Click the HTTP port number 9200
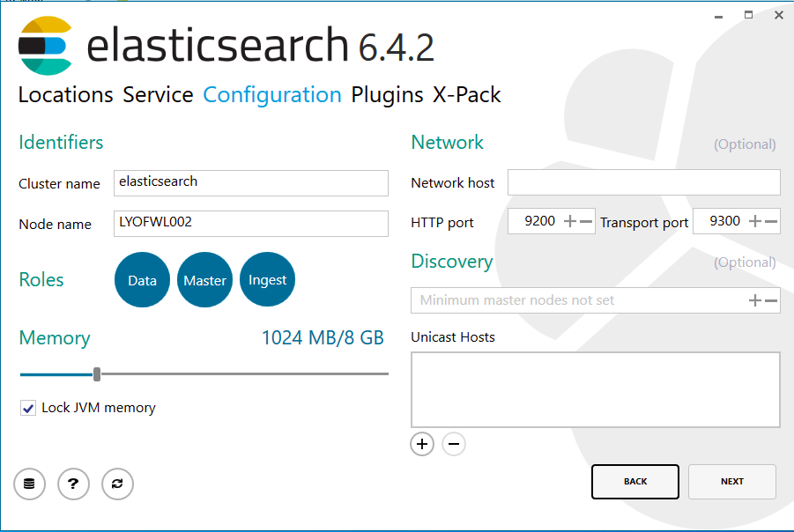 tap(540, 221)
